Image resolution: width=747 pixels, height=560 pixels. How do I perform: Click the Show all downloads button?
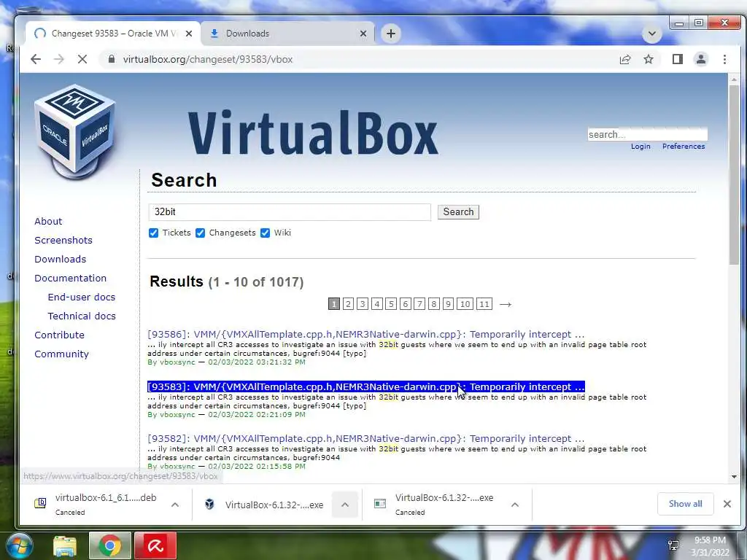pyautogui.click(x=685, y=504)
